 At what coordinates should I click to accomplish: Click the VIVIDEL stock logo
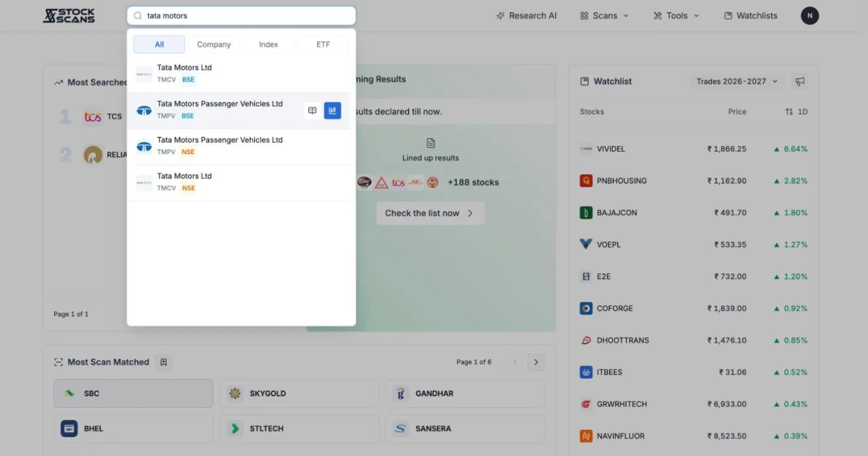[586, 149]
